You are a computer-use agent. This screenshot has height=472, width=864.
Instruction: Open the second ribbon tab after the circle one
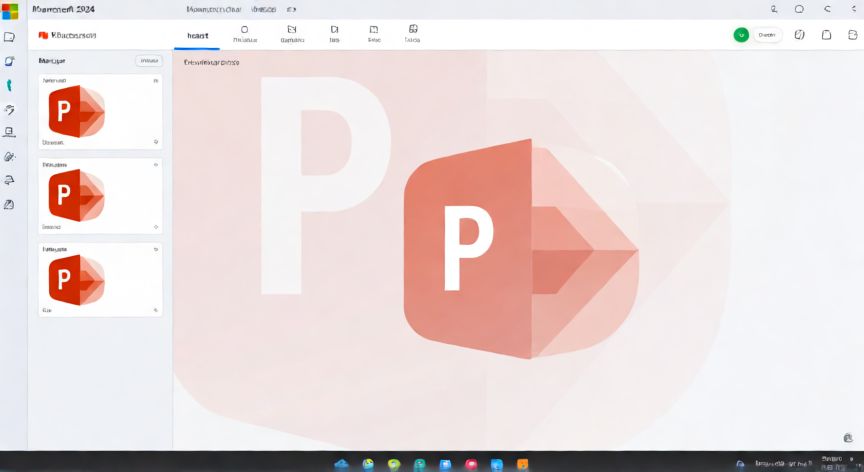click(292, 34)
